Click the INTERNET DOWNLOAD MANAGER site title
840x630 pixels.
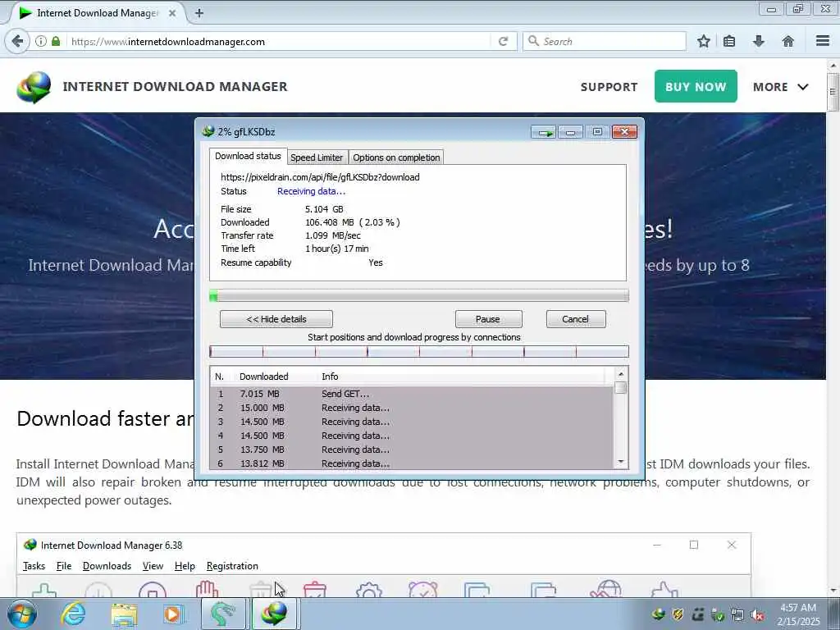click(175, 86)
